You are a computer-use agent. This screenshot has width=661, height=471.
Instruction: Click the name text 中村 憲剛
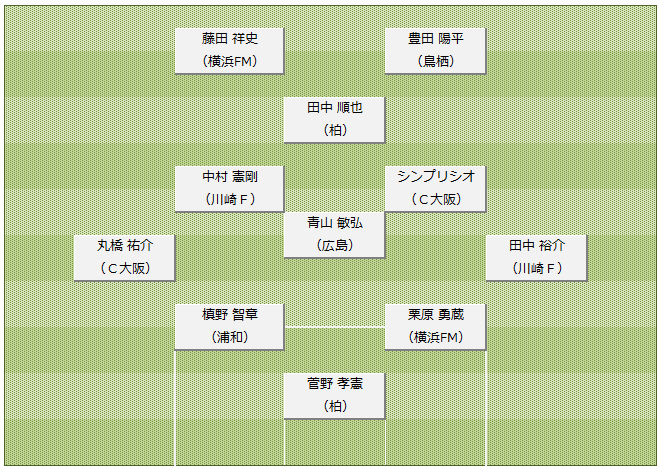pyautogui.click(x=230, y=177)
